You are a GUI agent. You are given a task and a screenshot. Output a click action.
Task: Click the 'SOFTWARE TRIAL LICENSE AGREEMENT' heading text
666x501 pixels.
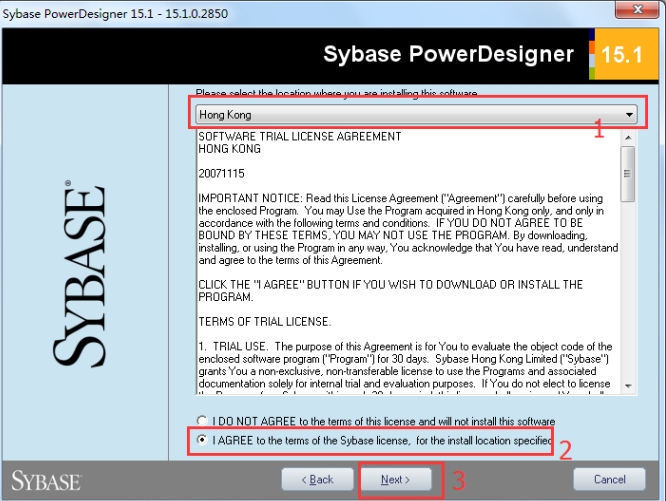click(299, 136)
